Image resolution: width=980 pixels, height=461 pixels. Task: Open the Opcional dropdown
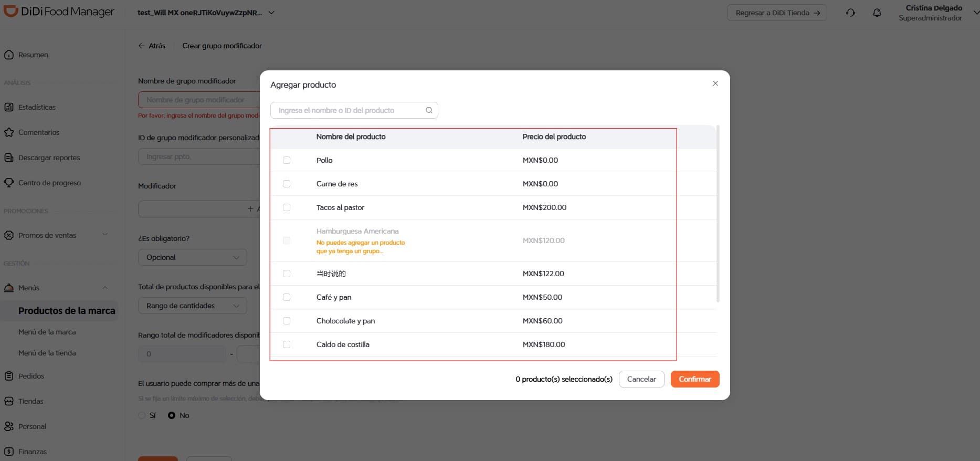coord(193,257)
